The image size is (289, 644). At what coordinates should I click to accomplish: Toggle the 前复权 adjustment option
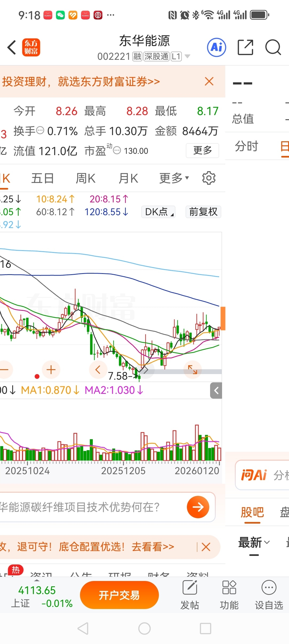point(203,212)
